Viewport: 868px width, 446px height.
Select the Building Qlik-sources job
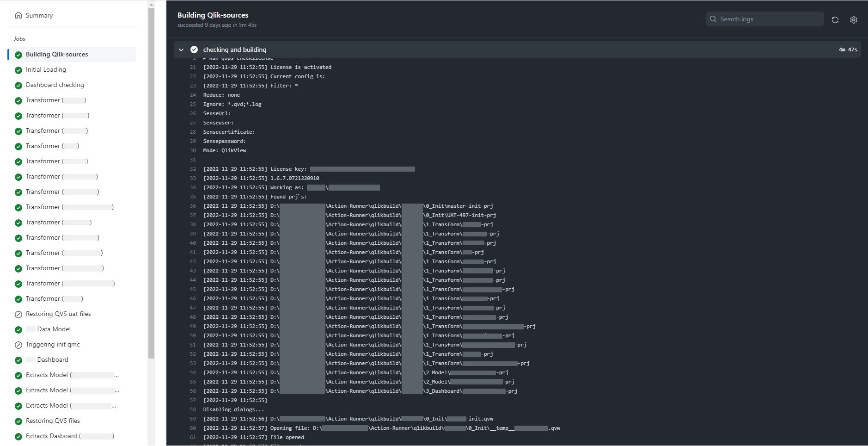click(57, 54)
